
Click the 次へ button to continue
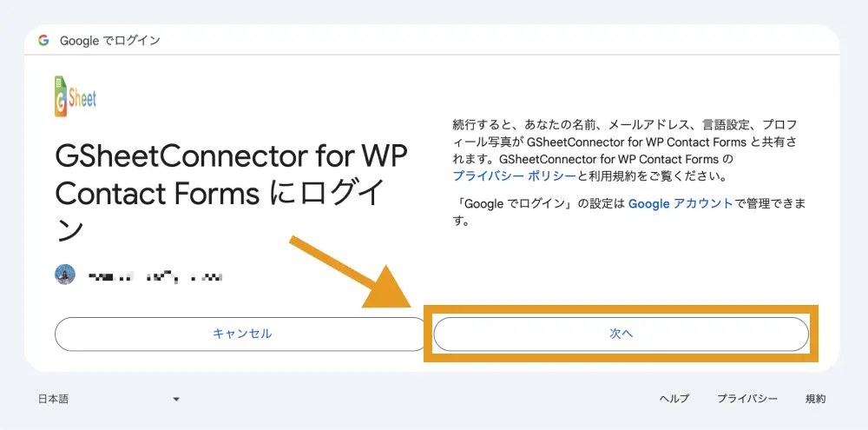[621, 334]
